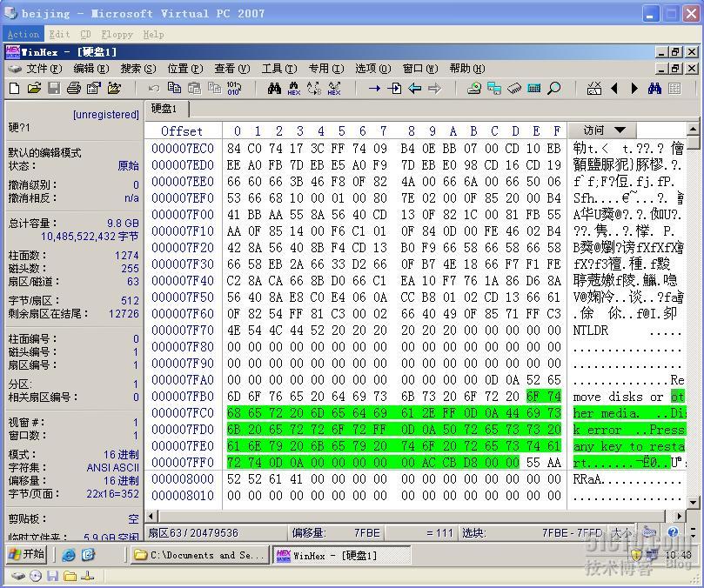Click the first Paste clipboard icon

click(x=194, y=89)
